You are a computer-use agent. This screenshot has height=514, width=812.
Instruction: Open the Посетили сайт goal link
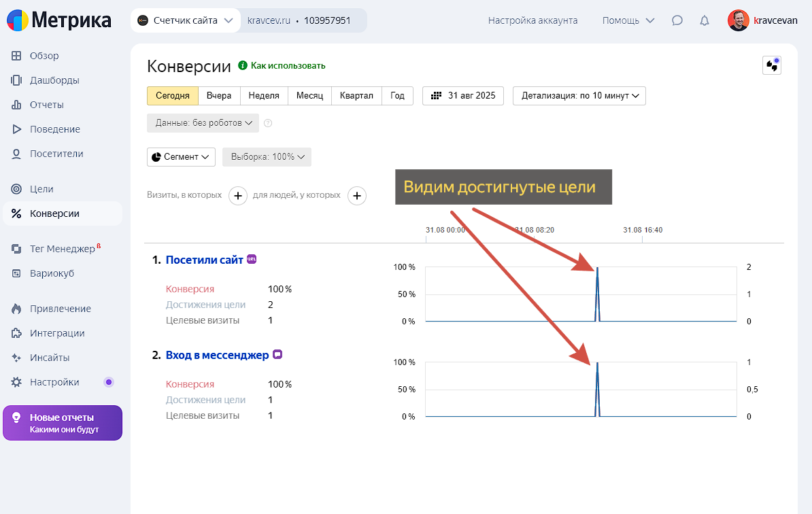click(x=204, y=260)
